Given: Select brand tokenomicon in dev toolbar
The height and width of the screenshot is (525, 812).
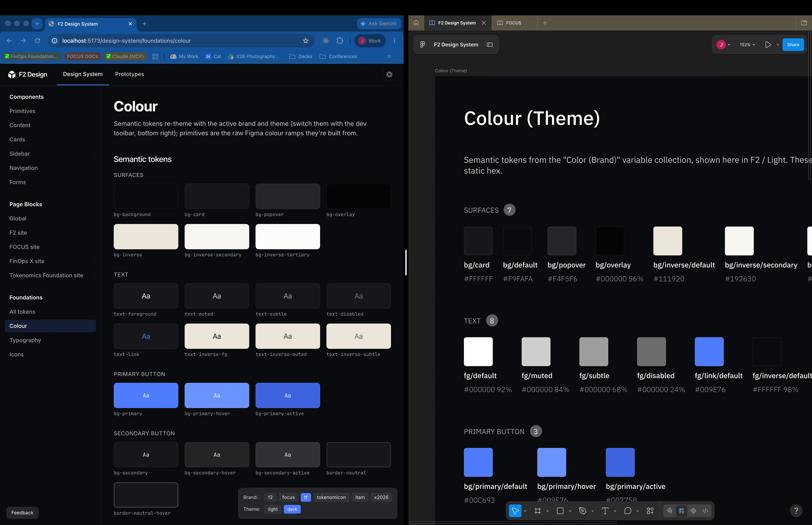Looking at the screenshot, I should coord(331,497).
